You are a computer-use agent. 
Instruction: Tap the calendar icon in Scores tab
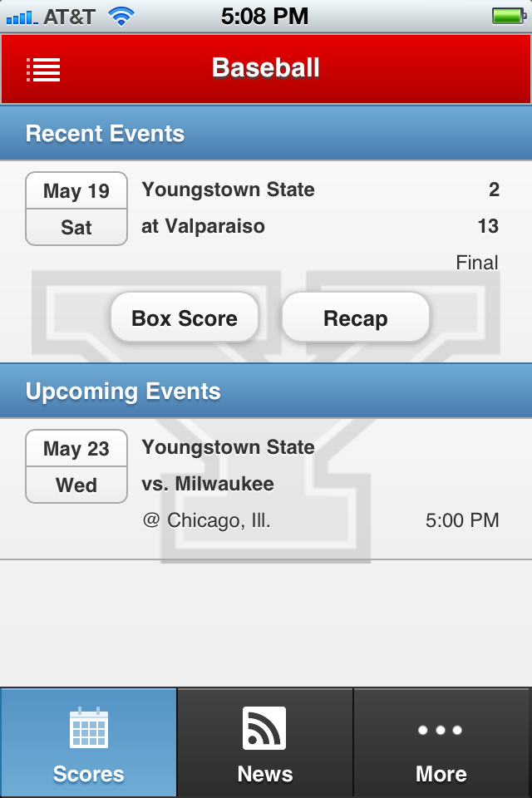pyautogui.click(x=88, y=728)
